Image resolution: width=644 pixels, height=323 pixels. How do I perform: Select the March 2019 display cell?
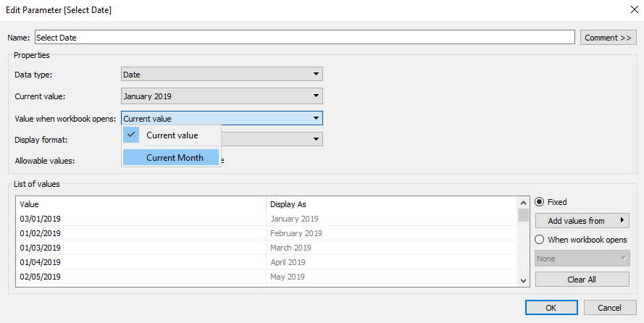pyautogui.click(x=291, y=248)
